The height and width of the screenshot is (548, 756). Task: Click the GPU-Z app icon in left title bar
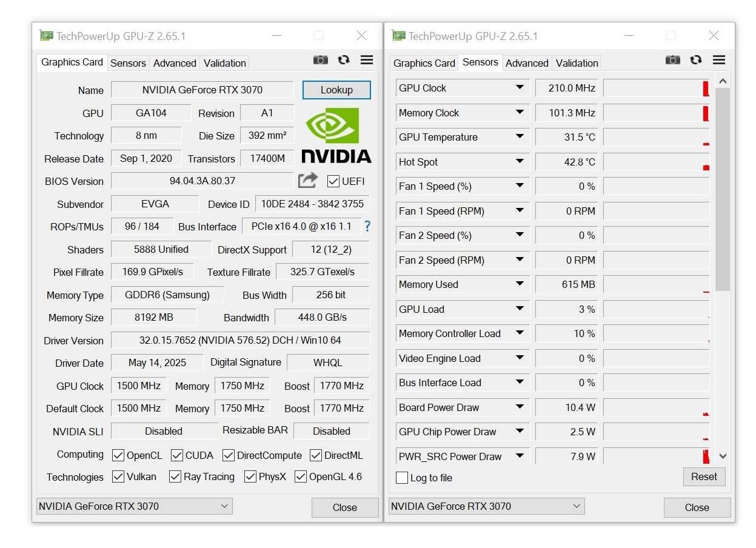click(x=46, y=36)
